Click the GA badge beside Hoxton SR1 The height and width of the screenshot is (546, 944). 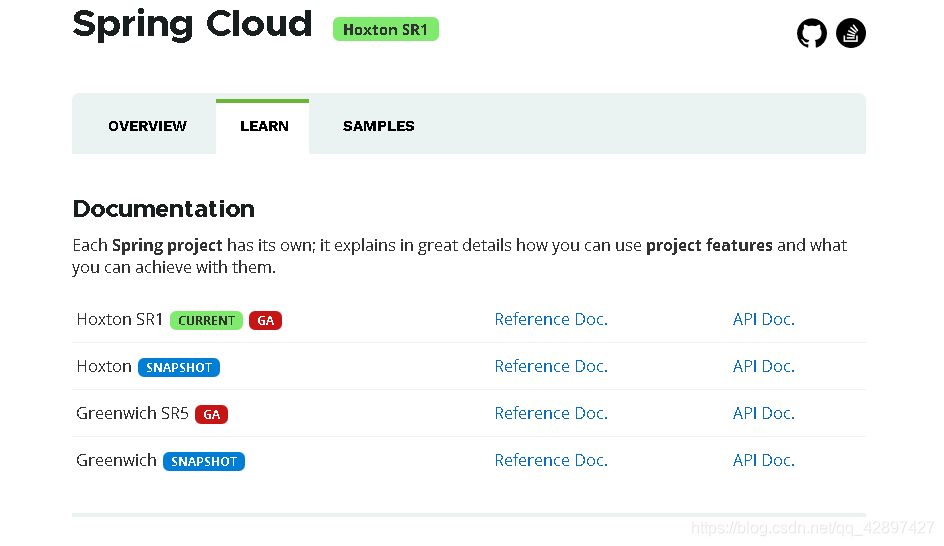pyautogui.click(x=266, y=320)
